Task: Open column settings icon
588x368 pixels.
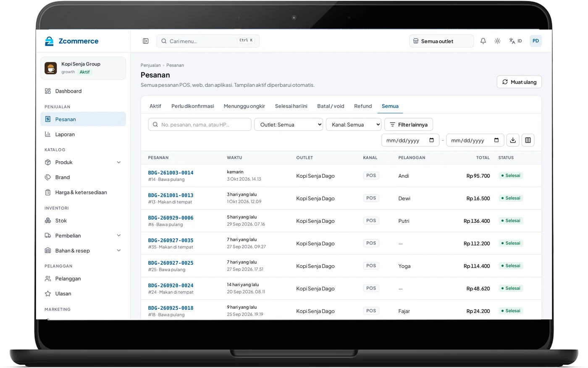Action: point(528,140)
